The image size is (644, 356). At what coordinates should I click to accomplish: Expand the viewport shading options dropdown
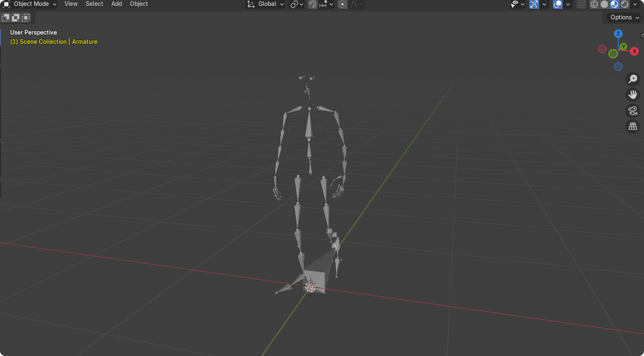[x=635, y=4]
